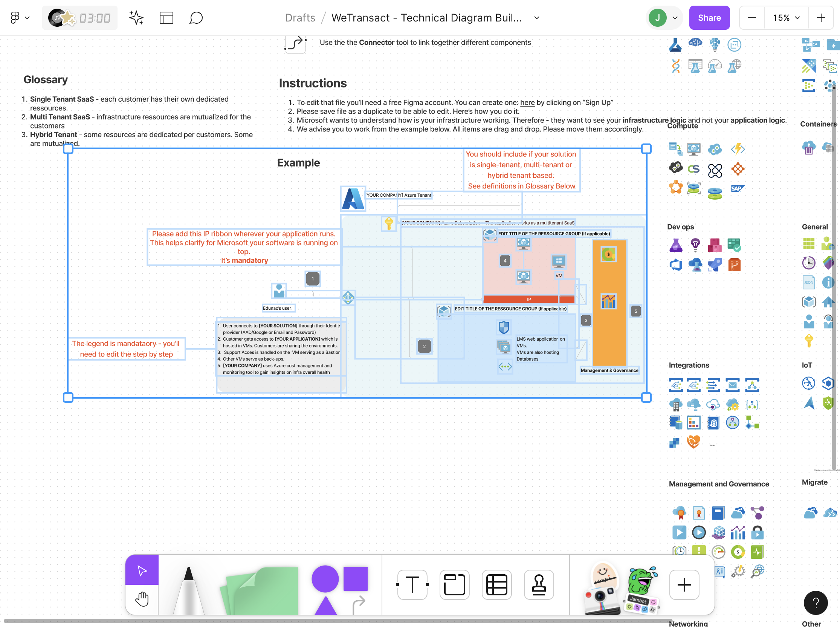Open the AI sparkle actions tool
840x627 pixels.
click(136, 18)
